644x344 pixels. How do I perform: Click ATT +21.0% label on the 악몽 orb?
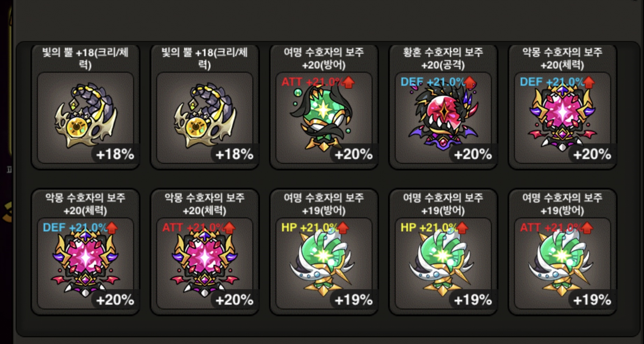coord(193,228)
